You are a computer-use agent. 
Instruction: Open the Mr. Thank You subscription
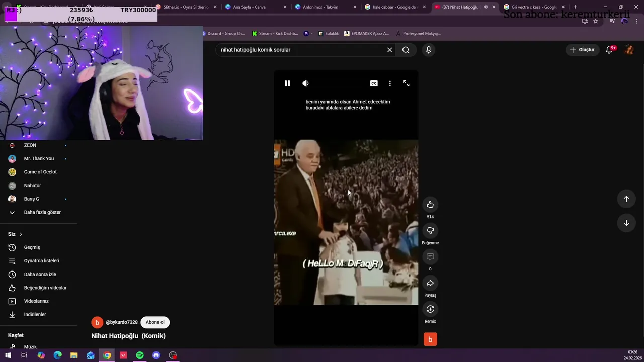click(x=39, y=158)
